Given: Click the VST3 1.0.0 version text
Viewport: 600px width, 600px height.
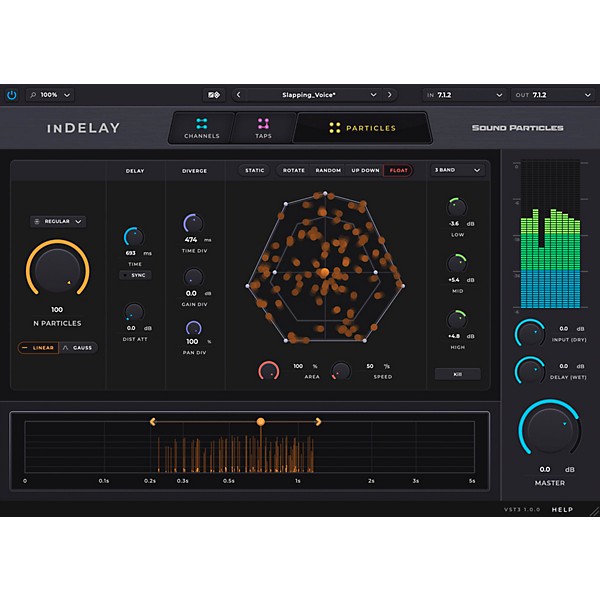Looking at the screenshot, I should (x=522, y=510).
